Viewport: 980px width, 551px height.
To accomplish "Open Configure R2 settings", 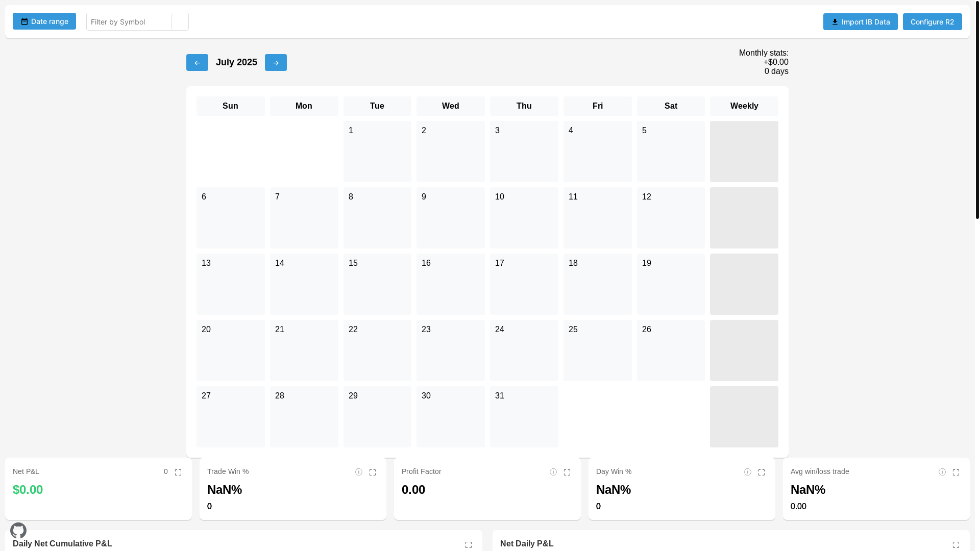I will pos(932,22).
